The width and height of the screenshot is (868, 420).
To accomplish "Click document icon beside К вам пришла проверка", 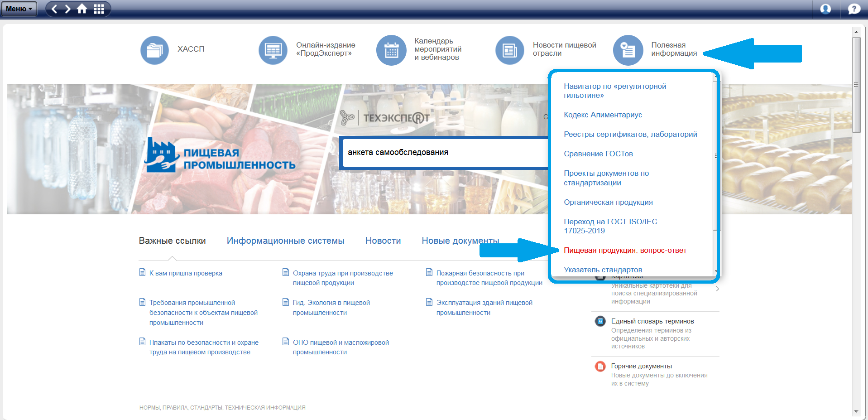I will 142,272.
